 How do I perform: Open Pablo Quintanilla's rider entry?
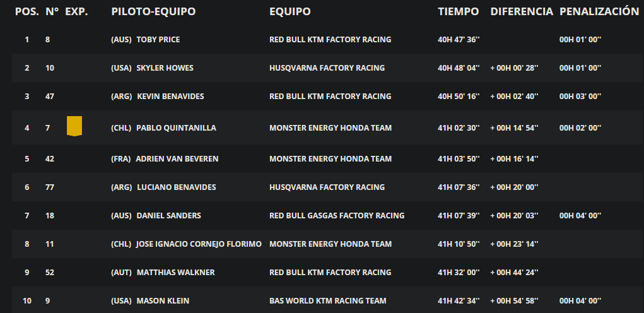(x=176, y=128)
